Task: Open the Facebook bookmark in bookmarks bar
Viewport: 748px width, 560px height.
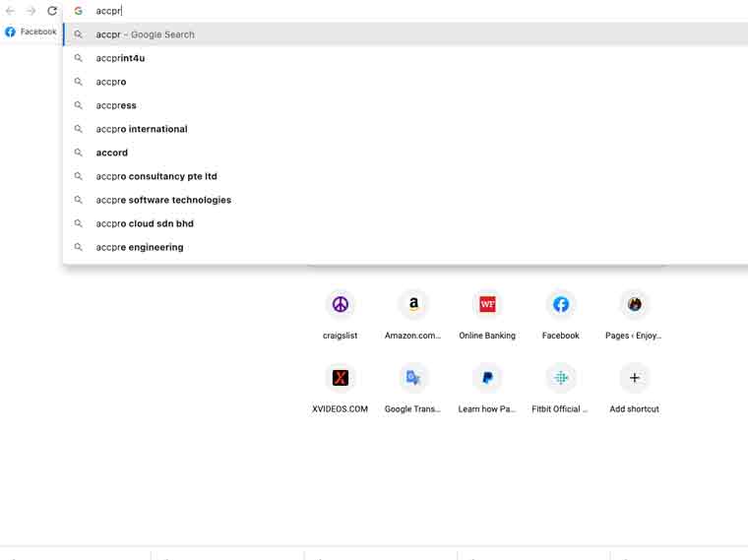Action: coord(31,31)
